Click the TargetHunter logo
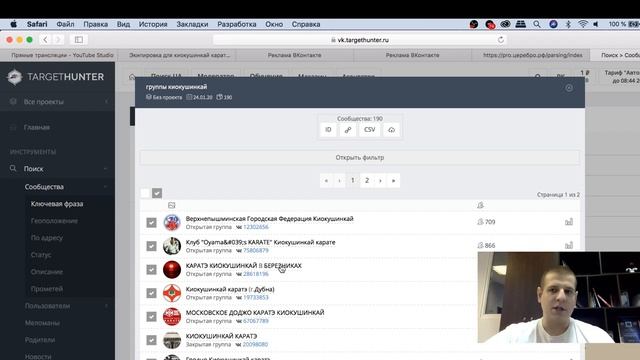This screenshot has height=360, width=640. 56,77
